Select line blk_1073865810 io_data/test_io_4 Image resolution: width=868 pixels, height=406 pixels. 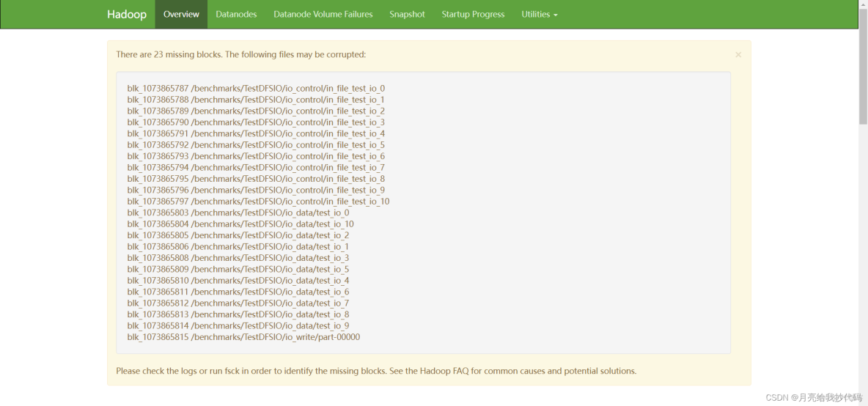tap(238, 281)
